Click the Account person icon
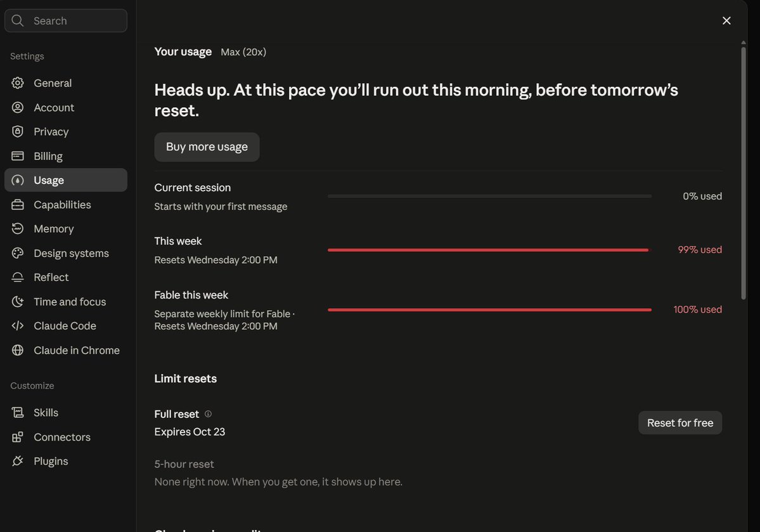Screen dimensions: 760x532 tap(18, 107)
